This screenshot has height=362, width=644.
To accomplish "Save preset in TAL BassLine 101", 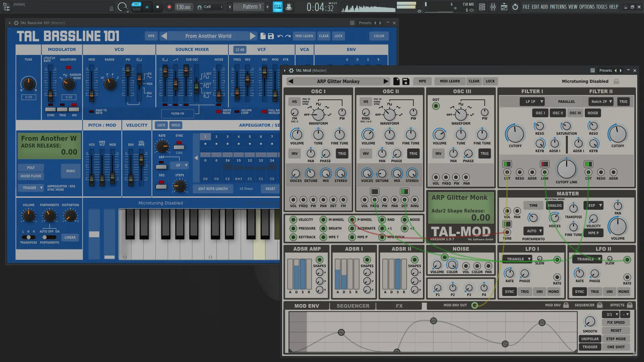I will point(271,36).
